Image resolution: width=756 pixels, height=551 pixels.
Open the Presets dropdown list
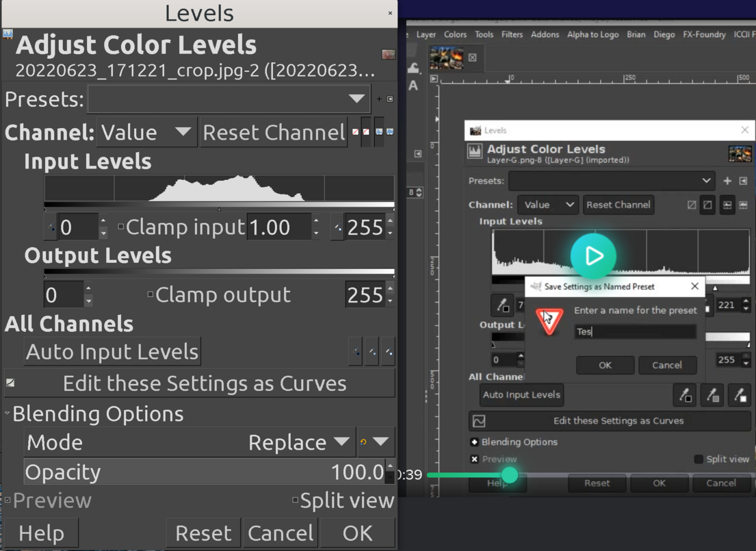pyautogui.click(x=229, y=99)
